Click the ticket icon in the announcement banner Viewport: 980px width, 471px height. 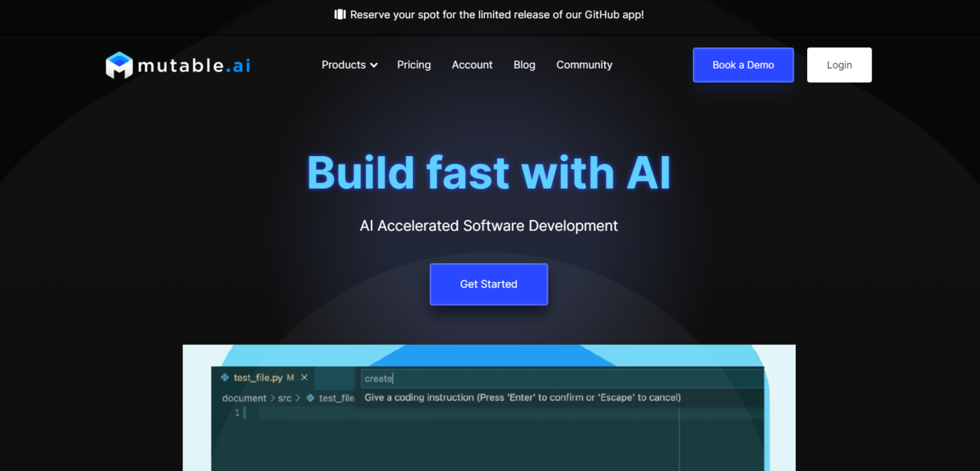[340, 15]
